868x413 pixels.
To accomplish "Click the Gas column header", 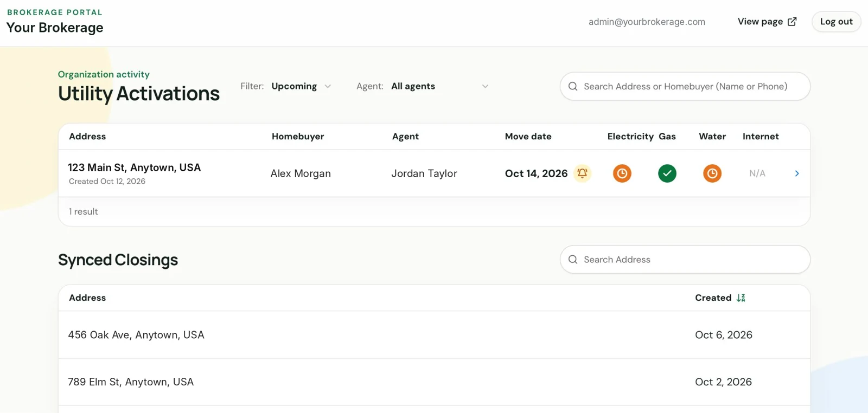I will pos(667,137).
